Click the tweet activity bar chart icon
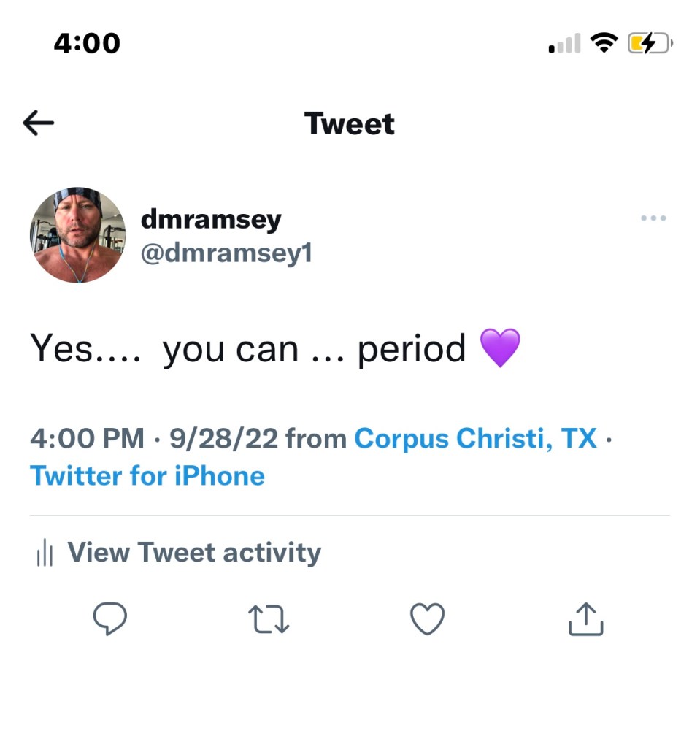 point(45,553)
